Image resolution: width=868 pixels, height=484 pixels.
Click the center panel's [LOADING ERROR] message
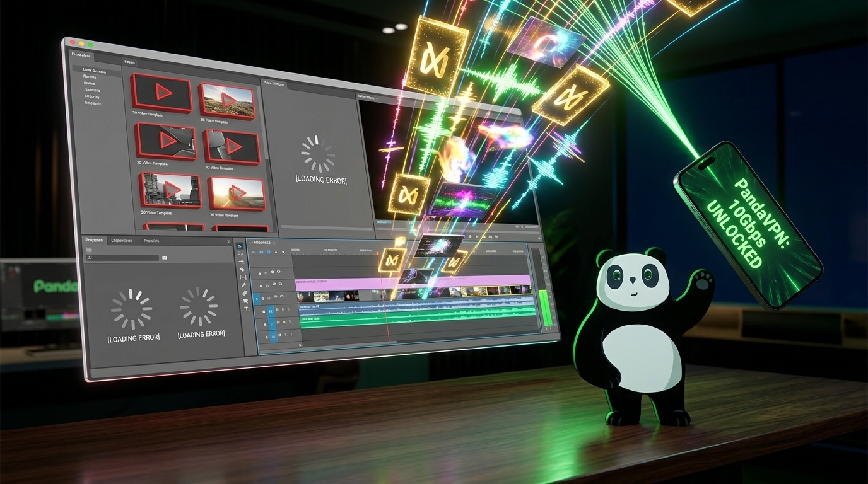[321, 180]
